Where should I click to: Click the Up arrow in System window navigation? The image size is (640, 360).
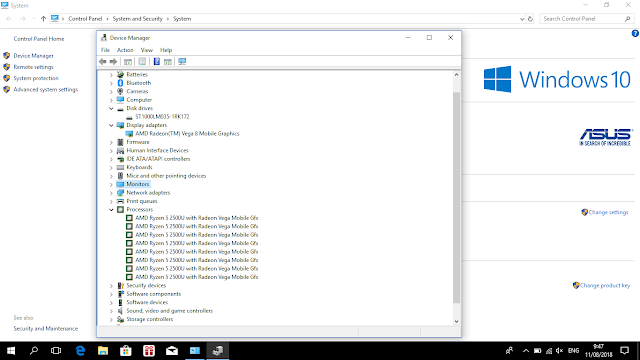coord(43,19)
